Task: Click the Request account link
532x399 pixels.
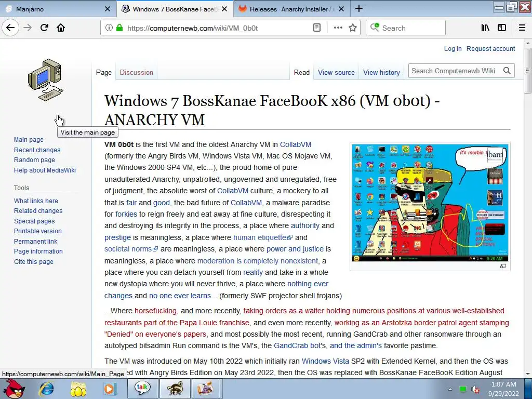Action: coord(490,48)
